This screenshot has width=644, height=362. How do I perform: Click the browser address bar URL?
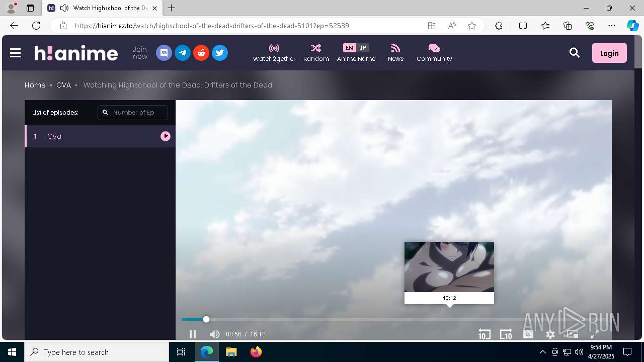[212, 26]
